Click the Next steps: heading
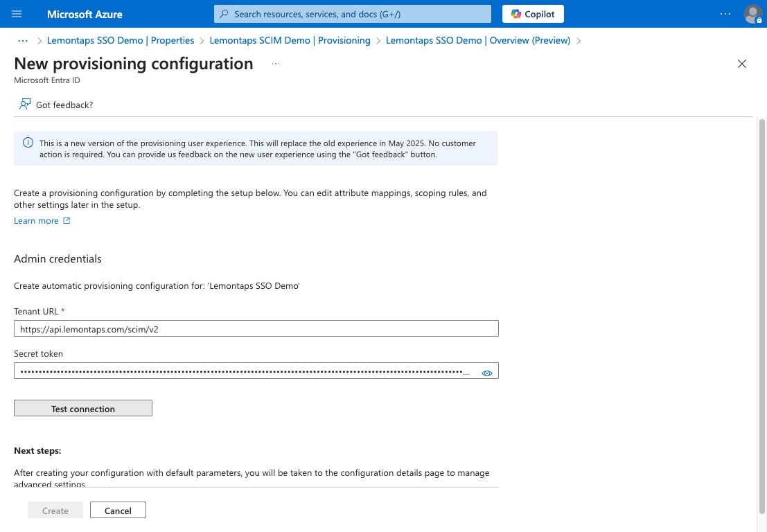Viewport: 767px width, 532px height. (37, 450)
